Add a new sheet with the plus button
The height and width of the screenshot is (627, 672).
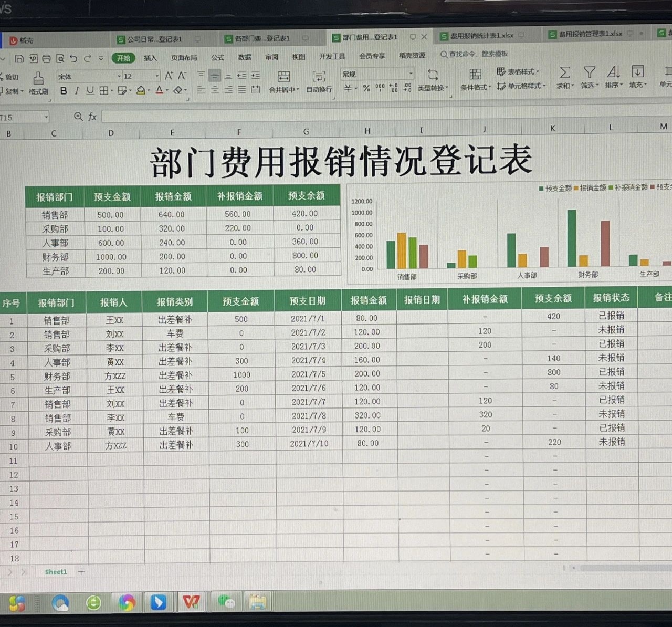[81, 571]
